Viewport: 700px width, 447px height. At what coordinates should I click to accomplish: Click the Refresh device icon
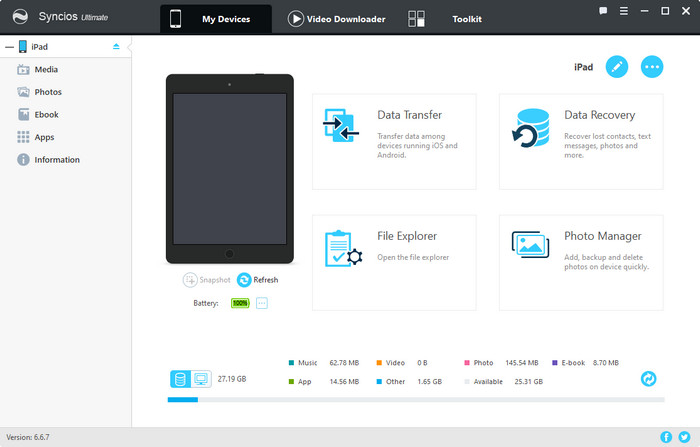(244, 280)
